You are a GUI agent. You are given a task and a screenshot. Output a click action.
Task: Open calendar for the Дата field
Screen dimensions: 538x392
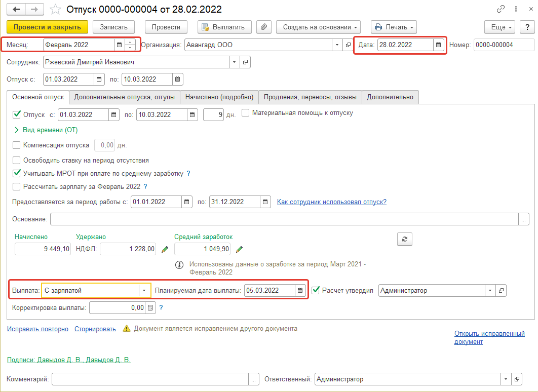coord(438,45)
